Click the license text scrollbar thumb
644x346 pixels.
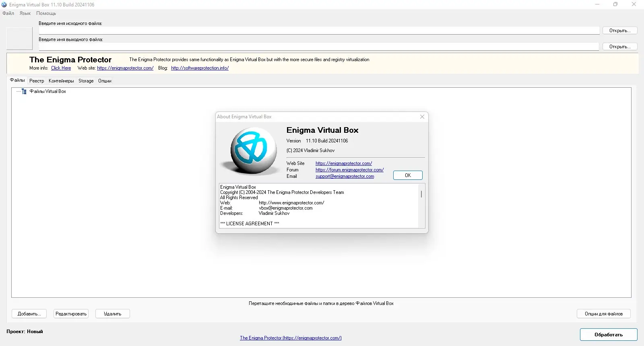pyautogui.click(x=421, y=194)
